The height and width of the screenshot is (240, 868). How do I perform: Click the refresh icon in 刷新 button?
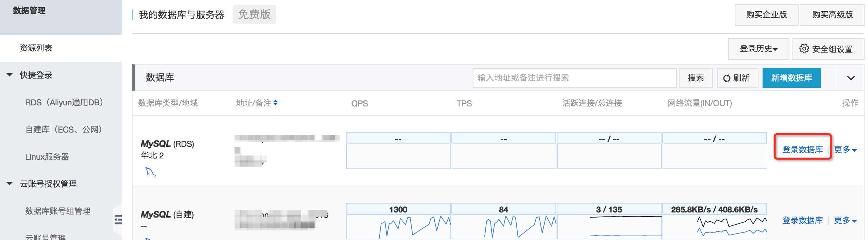[727, 78]
